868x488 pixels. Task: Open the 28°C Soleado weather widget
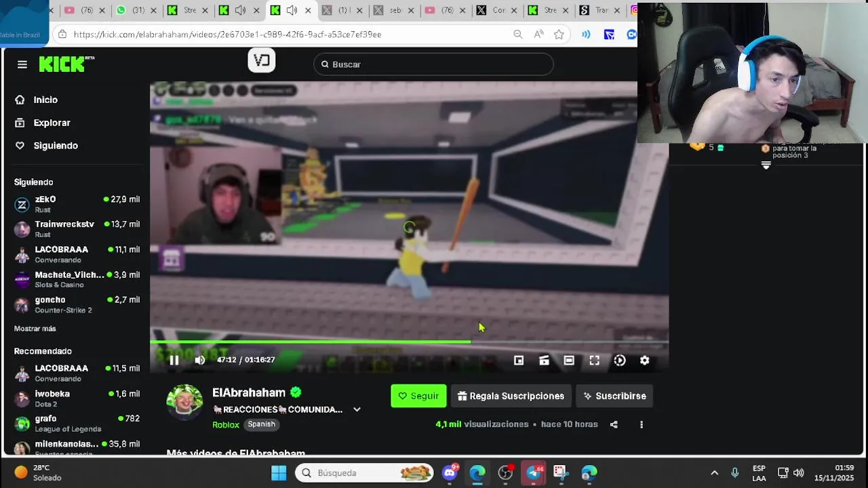click(37, 473)
